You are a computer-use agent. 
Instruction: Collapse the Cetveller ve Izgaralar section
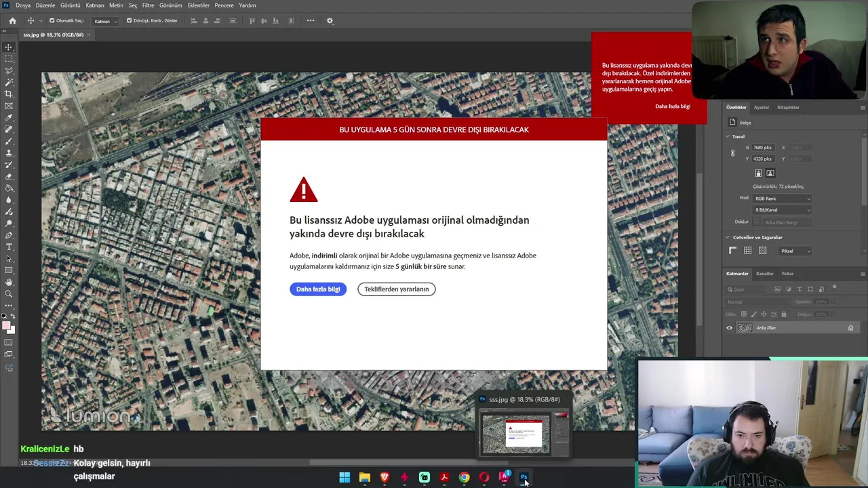coord(728,237)
